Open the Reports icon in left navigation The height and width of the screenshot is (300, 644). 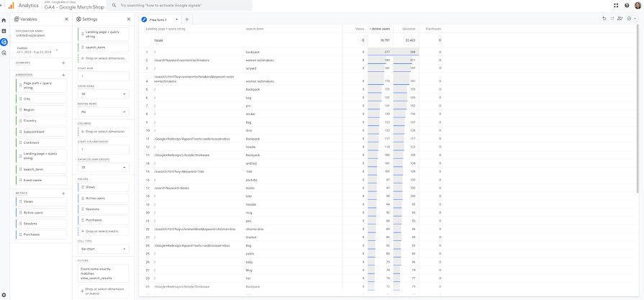pyautogui.click(x=4, y=31)
